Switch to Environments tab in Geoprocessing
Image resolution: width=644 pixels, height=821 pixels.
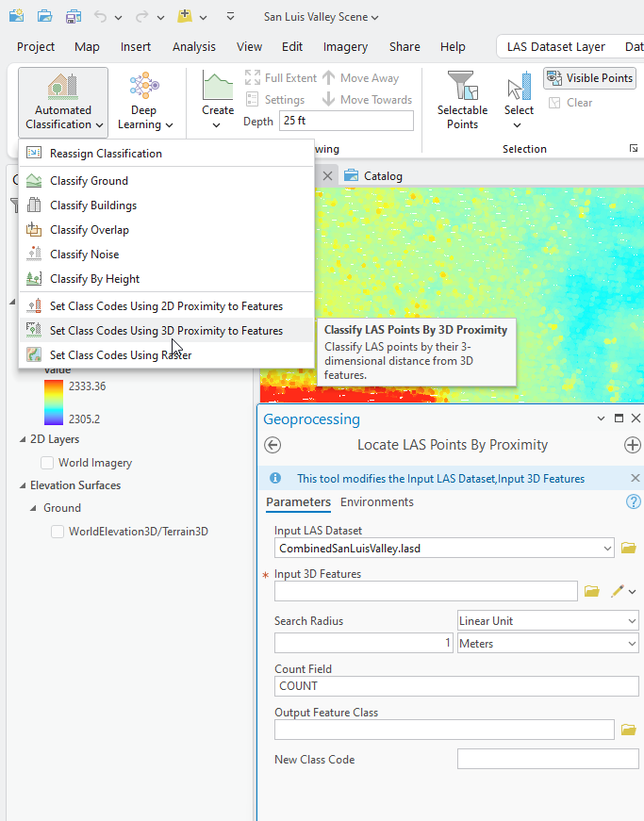(x=377, y=502)
